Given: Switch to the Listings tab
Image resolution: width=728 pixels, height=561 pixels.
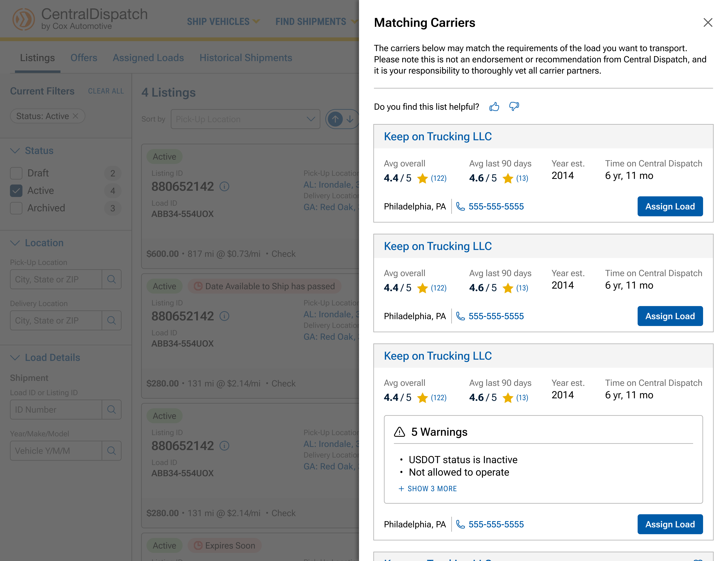Looking at the screenshot, I should click(x=37, y=58).
